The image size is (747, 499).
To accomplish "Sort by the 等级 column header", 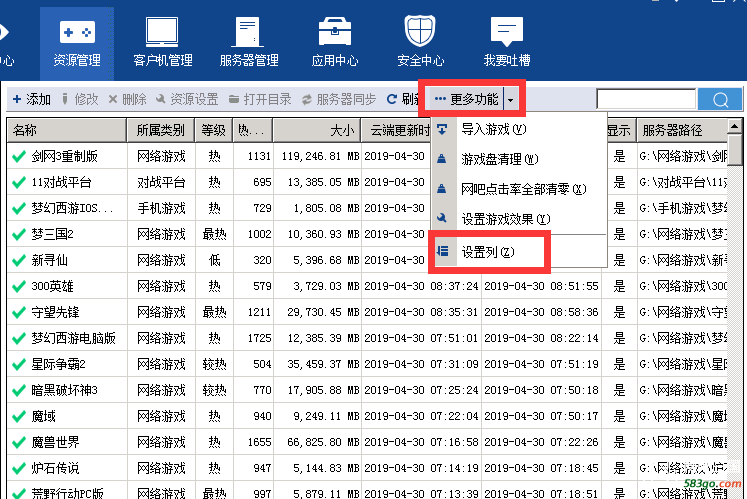I will [x=213, y=130].
